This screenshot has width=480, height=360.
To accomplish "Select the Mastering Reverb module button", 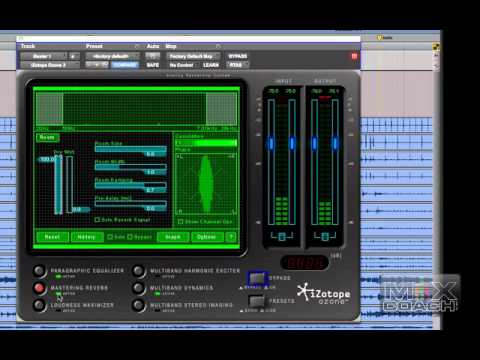I will pos(39,288).
